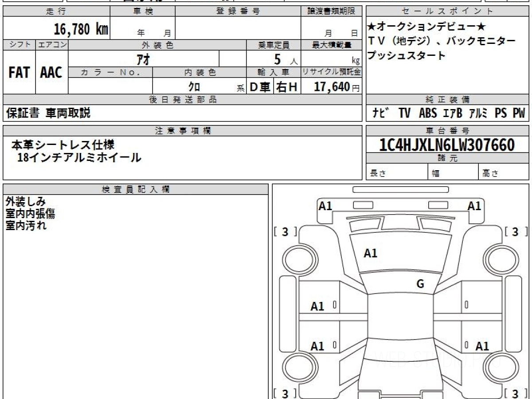Screen dimensions: 532x399
Task: Click the 乗車定員 header cell
Action: pos(274,45)
